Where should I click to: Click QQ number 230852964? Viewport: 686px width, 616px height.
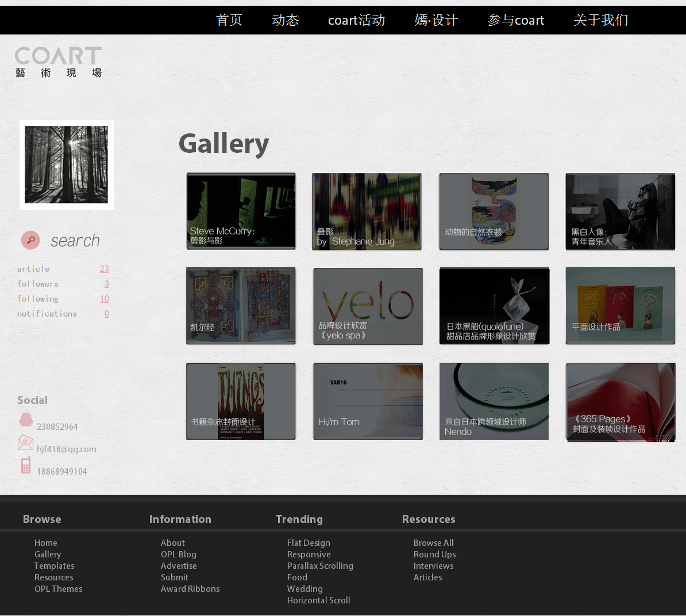coord(57,426)
